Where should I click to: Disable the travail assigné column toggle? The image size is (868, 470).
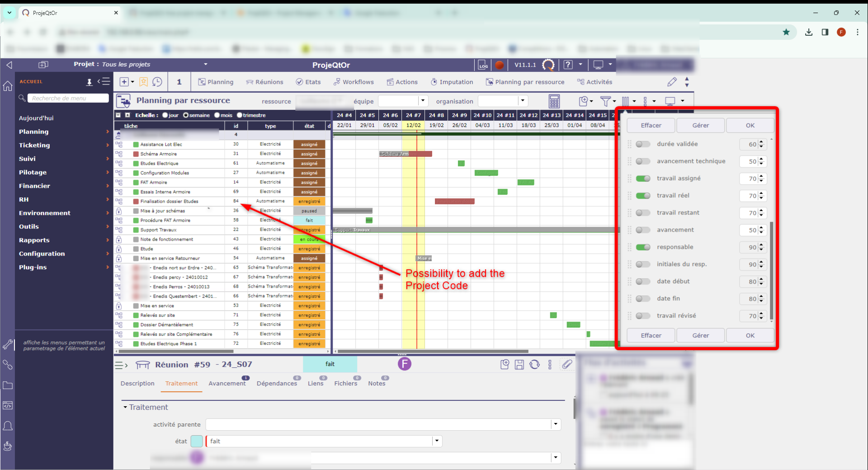point(642,179)
